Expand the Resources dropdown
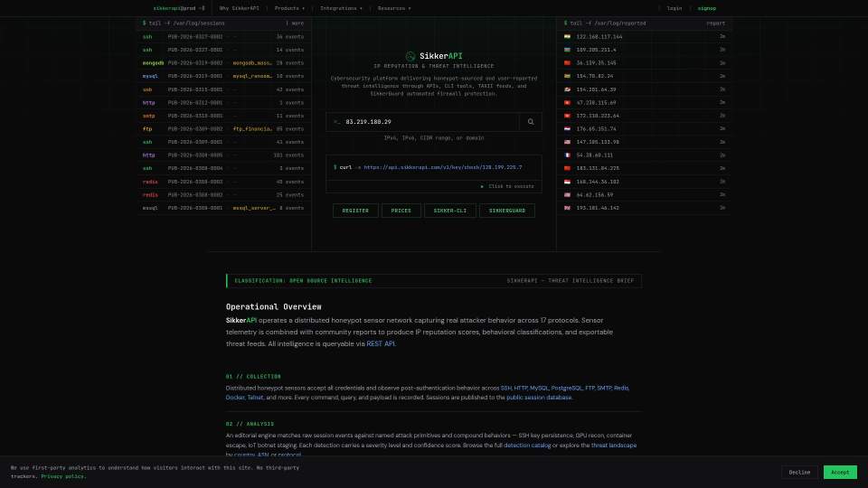Image resolution: width=868 pixels, height=488 pixels. click(x=394, y=8)
